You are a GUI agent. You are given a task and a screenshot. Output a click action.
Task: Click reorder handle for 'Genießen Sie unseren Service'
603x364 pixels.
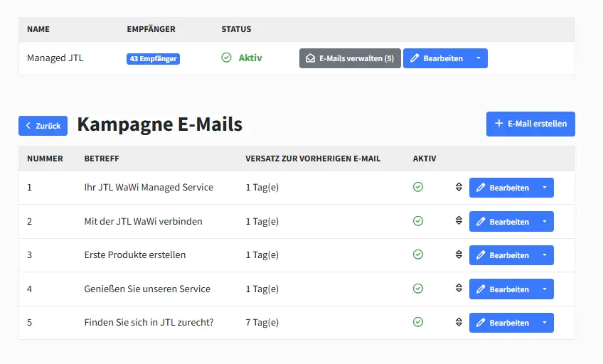coord(459,288)
